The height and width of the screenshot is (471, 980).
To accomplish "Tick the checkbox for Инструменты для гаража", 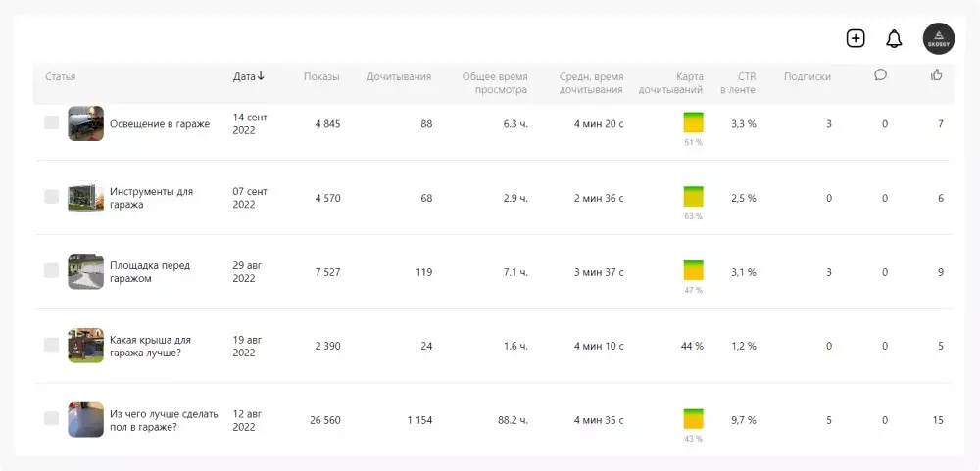I will tap(52, 197).
